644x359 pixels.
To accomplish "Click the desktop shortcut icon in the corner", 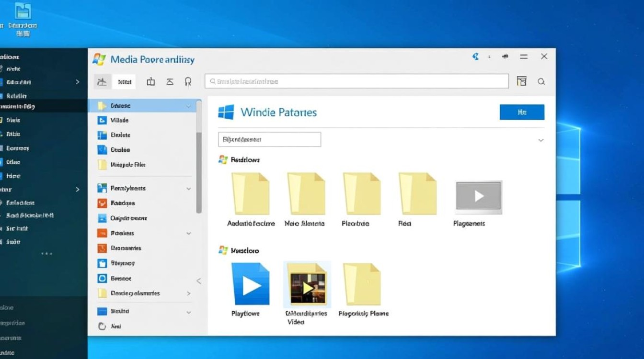I will 22,11.
